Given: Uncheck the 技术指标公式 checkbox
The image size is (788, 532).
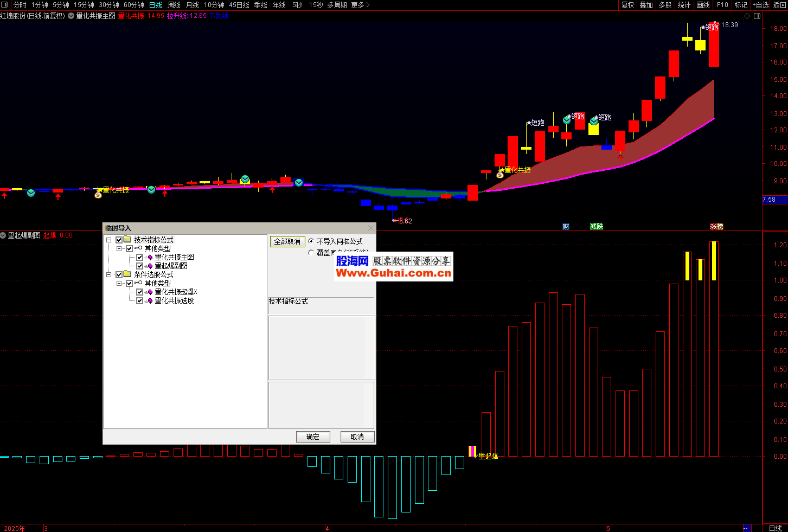Looking at the screenshot, I should click(119, 240).
